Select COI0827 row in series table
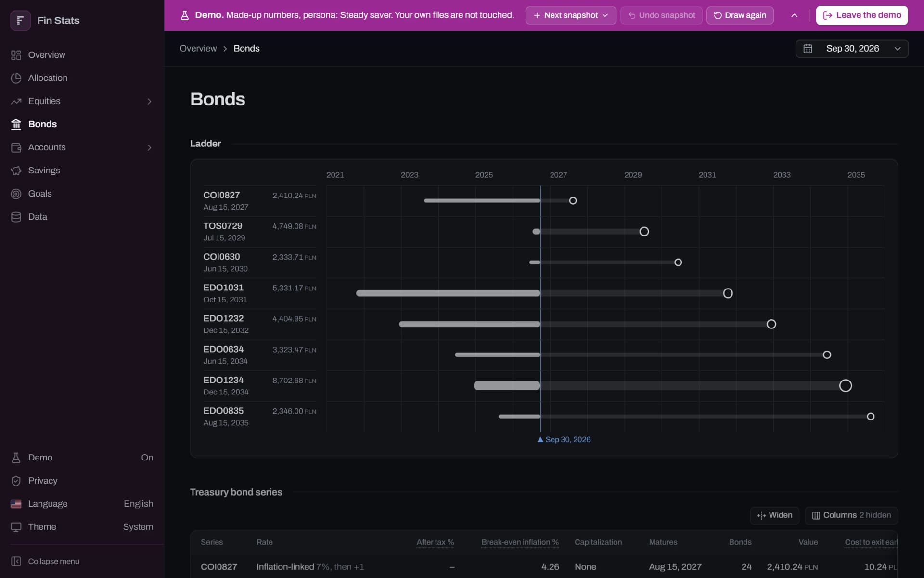The width and height of the screenshot is (924, 578). (544, 567)
